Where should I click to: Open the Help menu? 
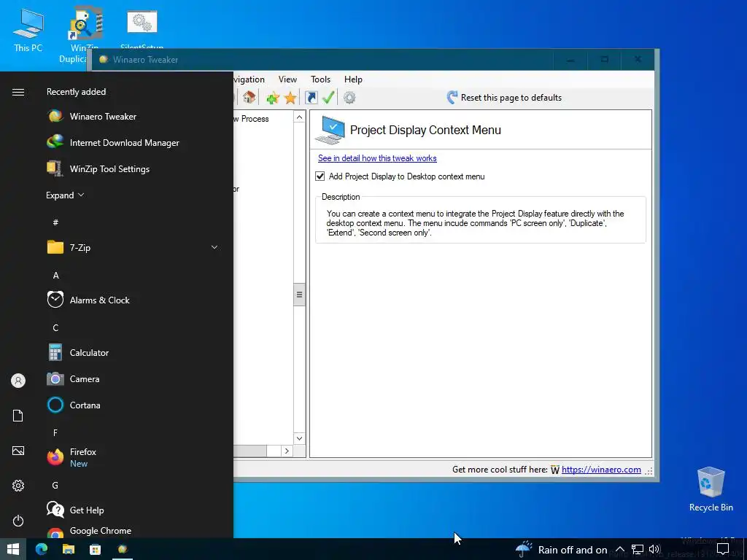pos(353,79)
